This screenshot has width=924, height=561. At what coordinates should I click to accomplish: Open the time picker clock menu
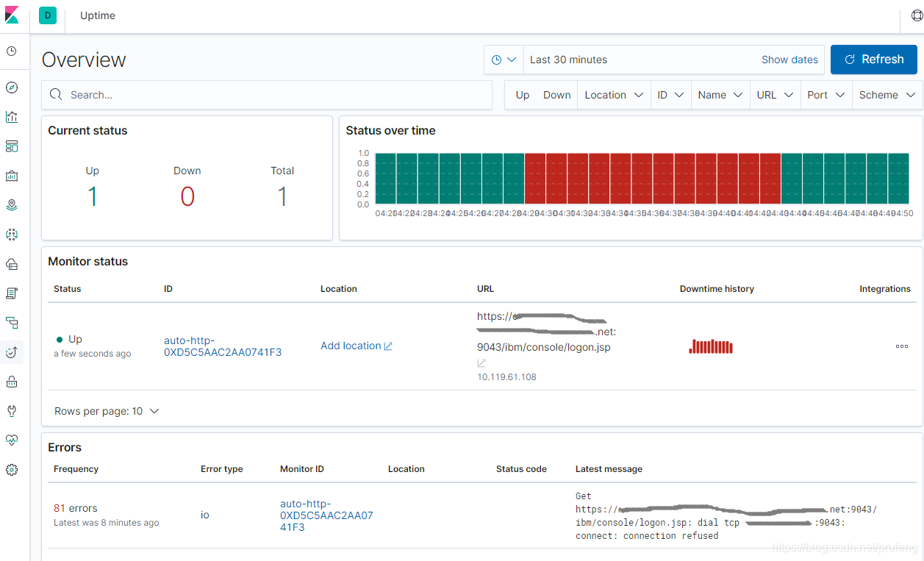(x=504, y=60)
